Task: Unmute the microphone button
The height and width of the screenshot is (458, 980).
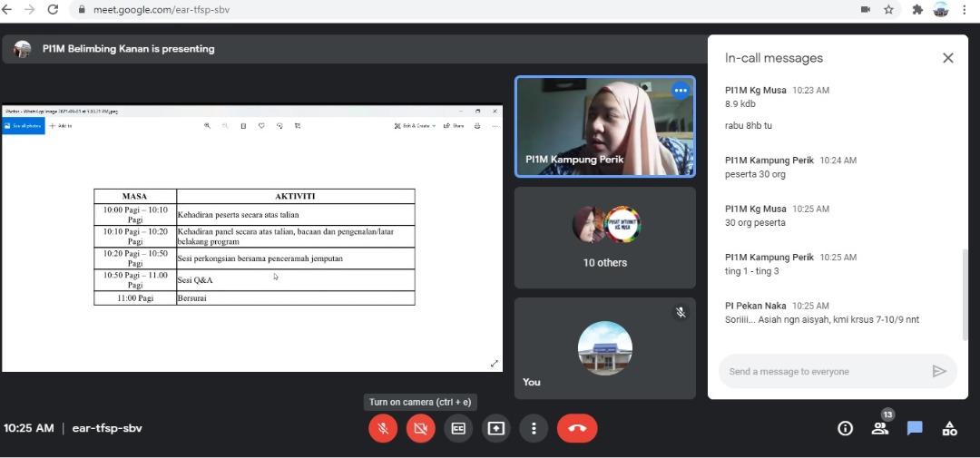Action: pyautogui.click(x=383, y=428)
